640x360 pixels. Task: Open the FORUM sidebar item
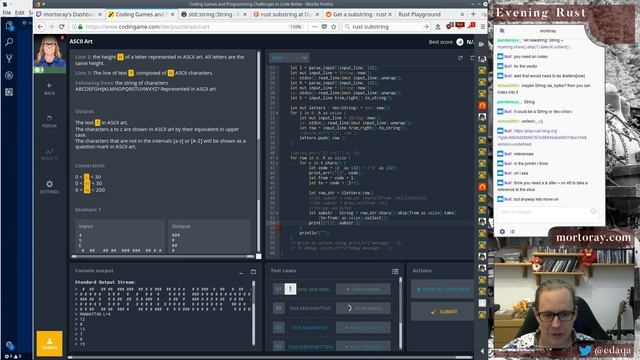[49, 122]
